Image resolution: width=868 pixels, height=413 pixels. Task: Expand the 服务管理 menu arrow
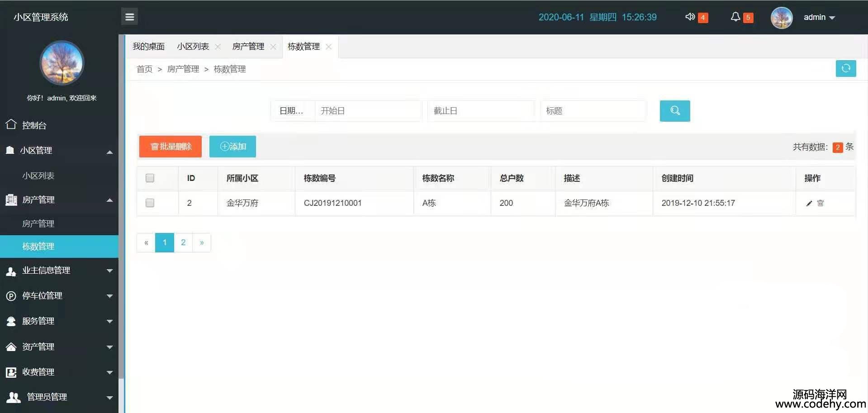(x=109, y=322)
